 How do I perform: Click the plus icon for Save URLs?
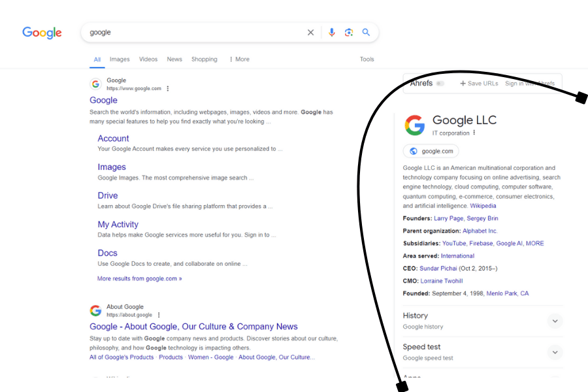coord(463,83)
